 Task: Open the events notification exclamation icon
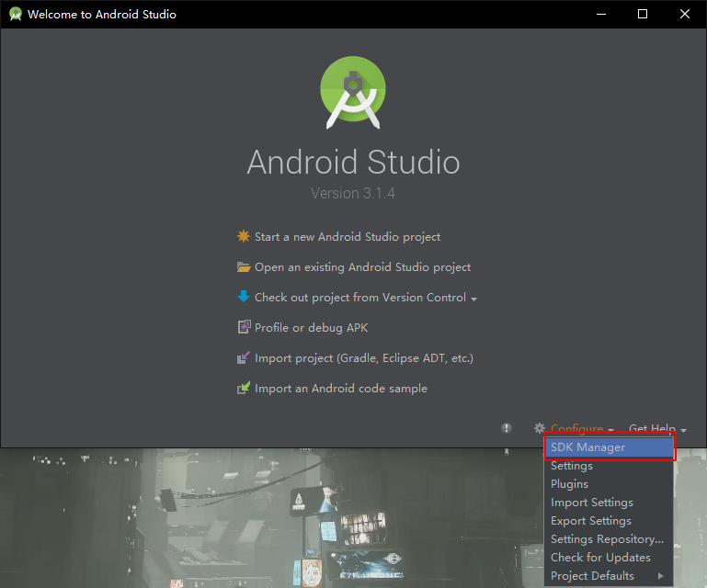tap(507, 428)
